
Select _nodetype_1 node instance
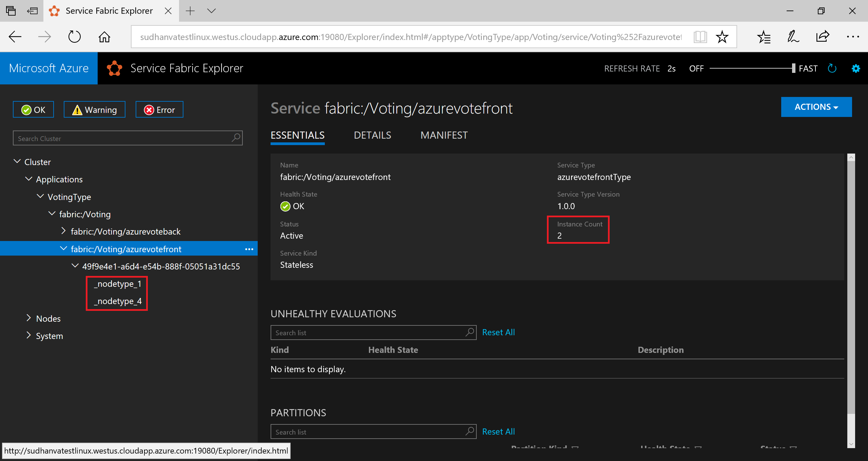point(117,284)
